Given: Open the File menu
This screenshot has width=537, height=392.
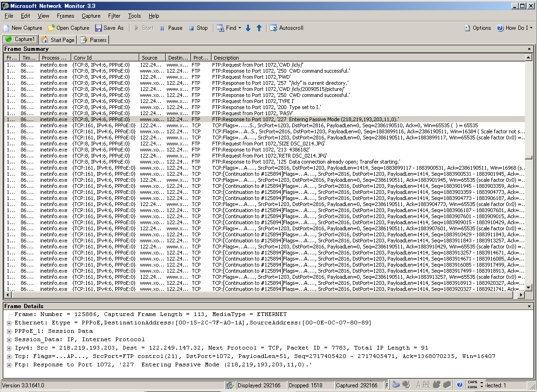Looking at the screenshot, I should (9, 16).
